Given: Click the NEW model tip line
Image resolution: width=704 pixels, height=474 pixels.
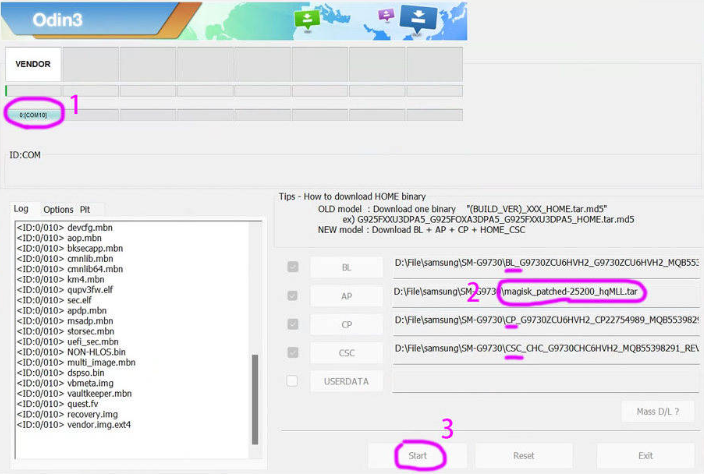Looking at the screenshot, I should pyautogui.click(x=421, y=229).
